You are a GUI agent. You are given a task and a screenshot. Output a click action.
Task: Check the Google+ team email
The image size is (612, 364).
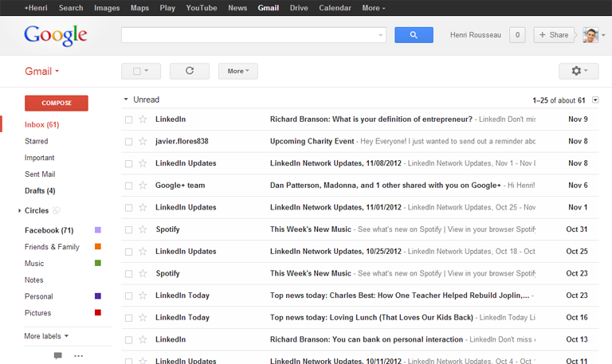tap(128, 186)
